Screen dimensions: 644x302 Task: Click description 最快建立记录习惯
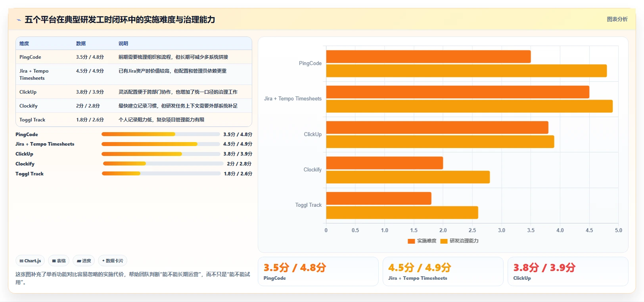[x=178, y=106]
